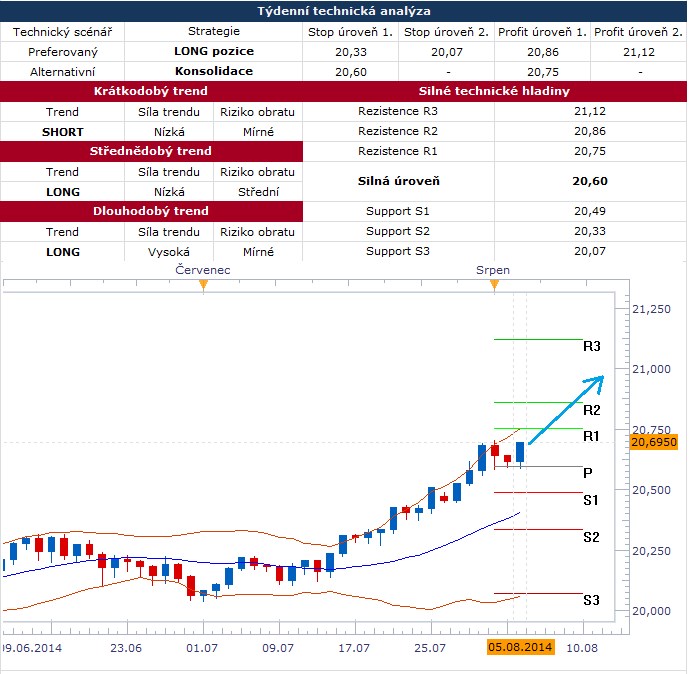Click the 20,250 price axis label
Viewport: 690px width, 674px height.
point(651,551)
